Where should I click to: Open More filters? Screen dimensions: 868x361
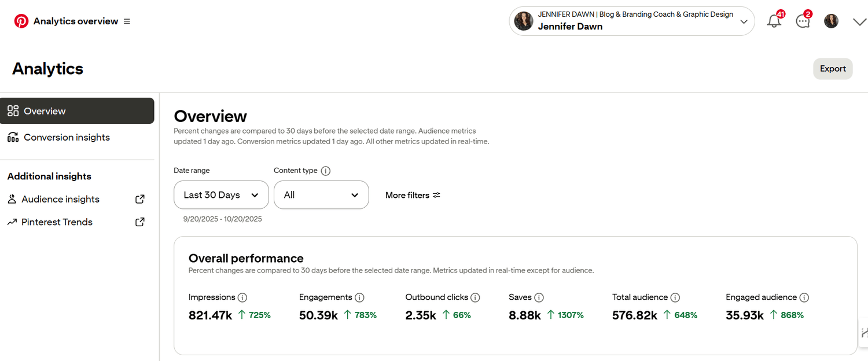click(413, 195)
